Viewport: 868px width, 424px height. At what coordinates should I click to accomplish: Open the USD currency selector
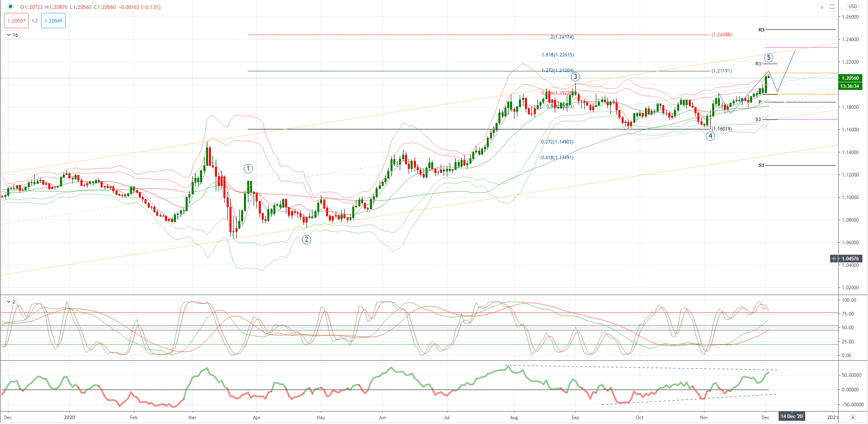(x=853, y=6)
